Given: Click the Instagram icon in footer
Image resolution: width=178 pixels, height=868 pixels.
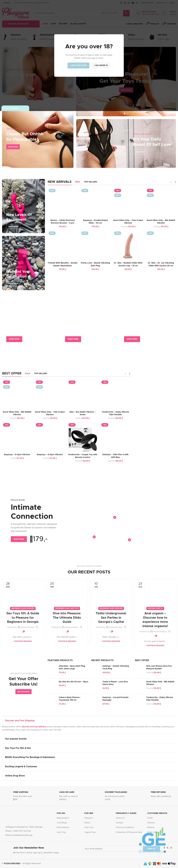Looking at the screenshot, I should 171,848.
